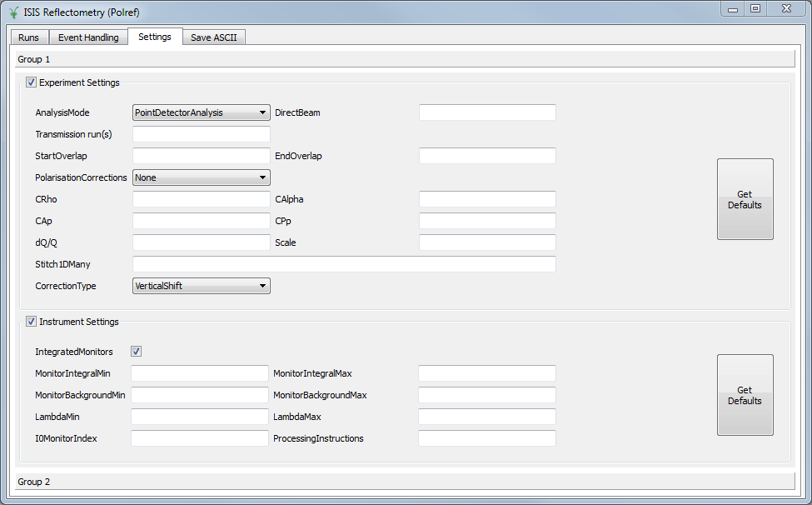Switch to the Runs tab
Image resolution: width=812 pixels, height=505 pixels.
tap(28, 37)
